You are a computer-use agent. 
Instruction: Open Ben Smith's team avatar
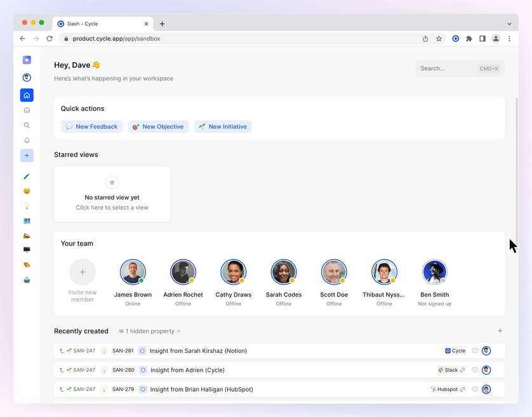point(435,272)
